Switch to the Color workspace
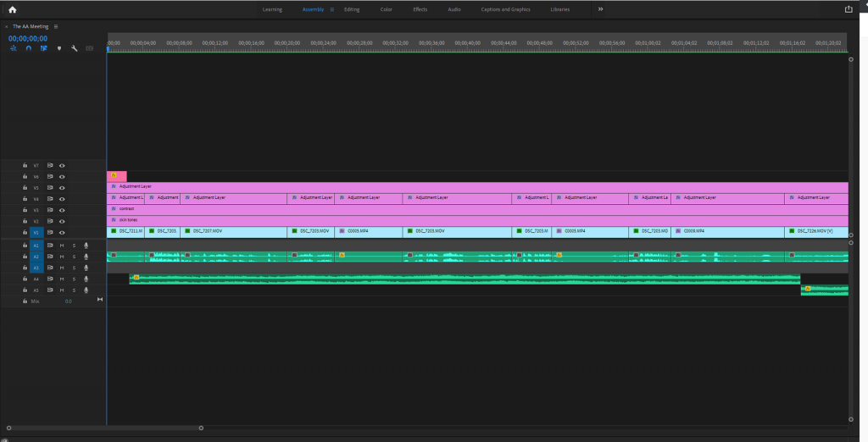Image resolution: width=868 pixels, height=442 pixels. pos(386,9)
